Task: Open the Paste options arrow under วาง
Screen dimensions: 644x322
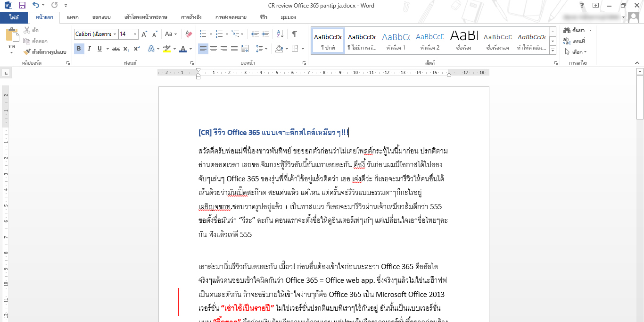Action: pos(11,52)
